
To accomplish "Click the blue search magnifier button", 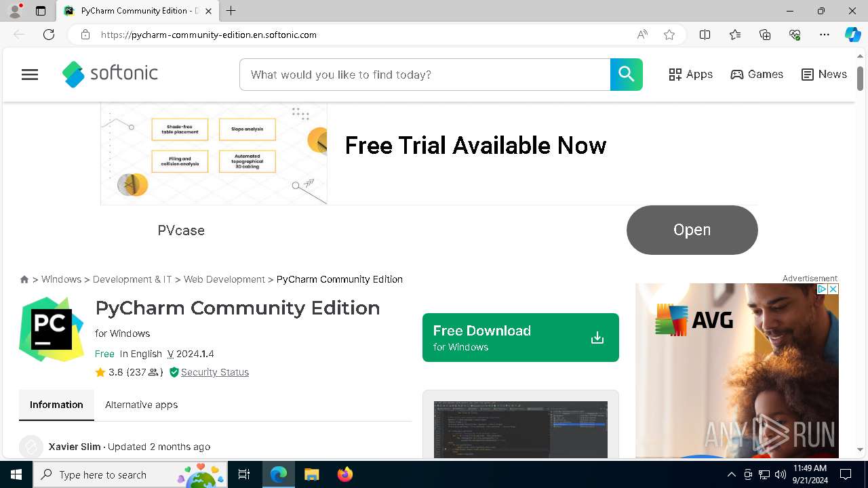I will pos(627,75).
